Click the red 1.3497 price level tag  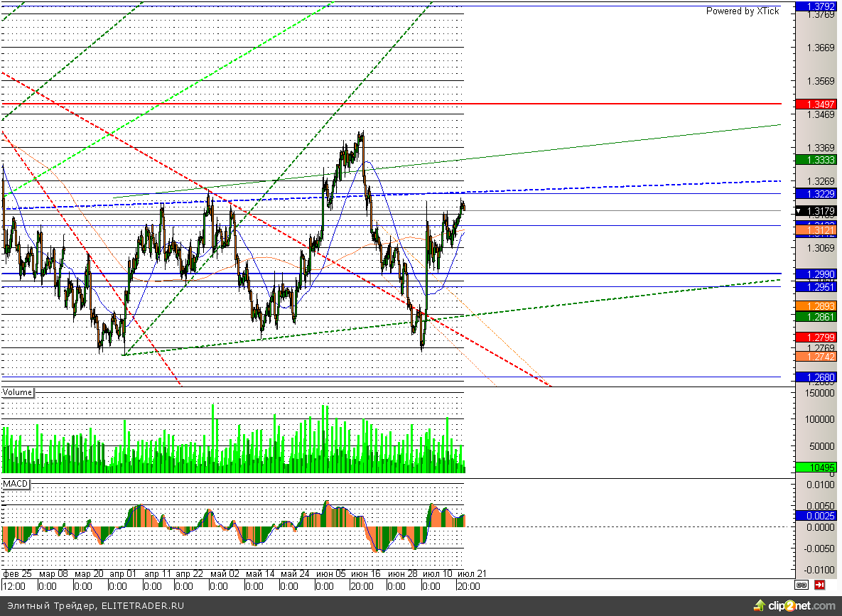click(x=816, y=104)
